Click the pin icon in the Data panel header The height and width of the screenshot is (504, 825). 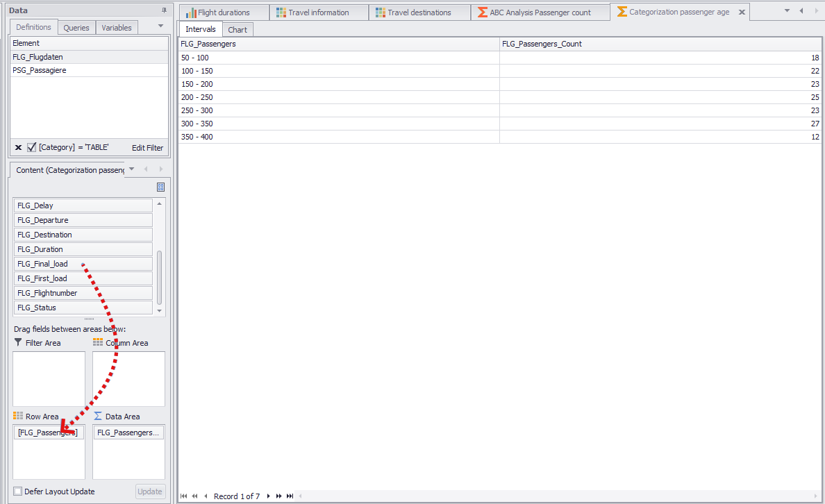[x=164, y=9]
